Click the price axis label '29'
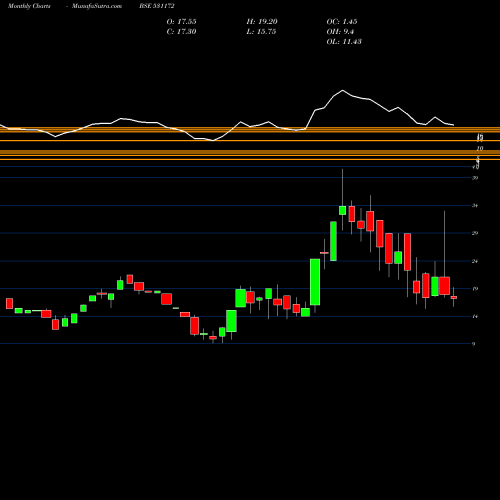This screenshot has height=500, width=500. (x=475, y=233)
